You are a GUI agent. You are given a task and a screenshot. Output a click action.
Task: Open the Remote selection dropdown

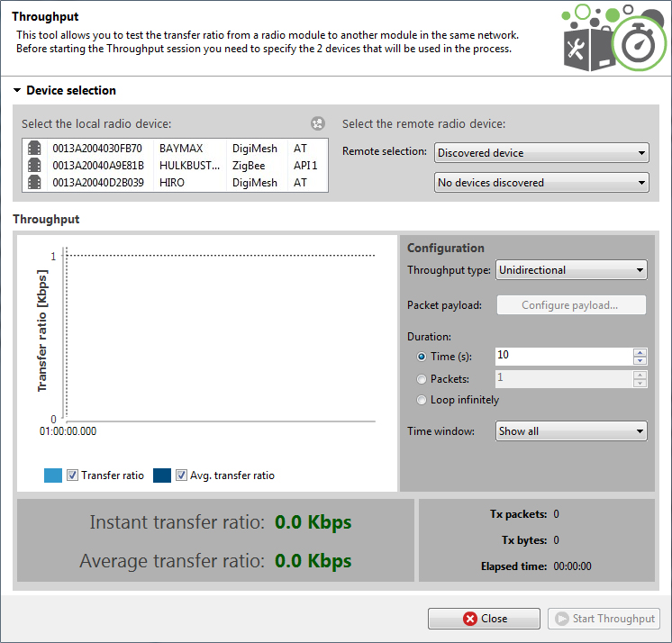click(x=541, y=153)
